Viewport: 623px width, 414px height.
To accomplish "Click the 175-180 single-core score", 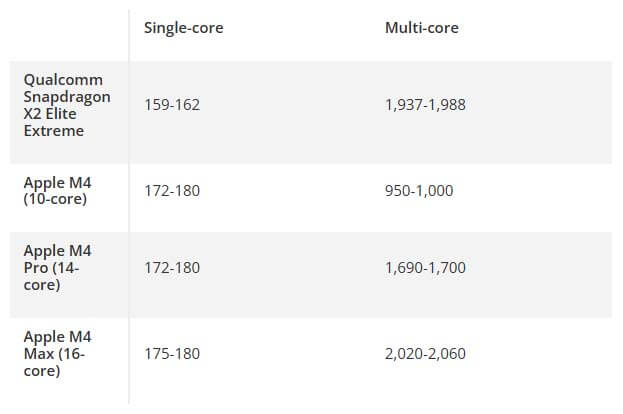I will 173,353.
